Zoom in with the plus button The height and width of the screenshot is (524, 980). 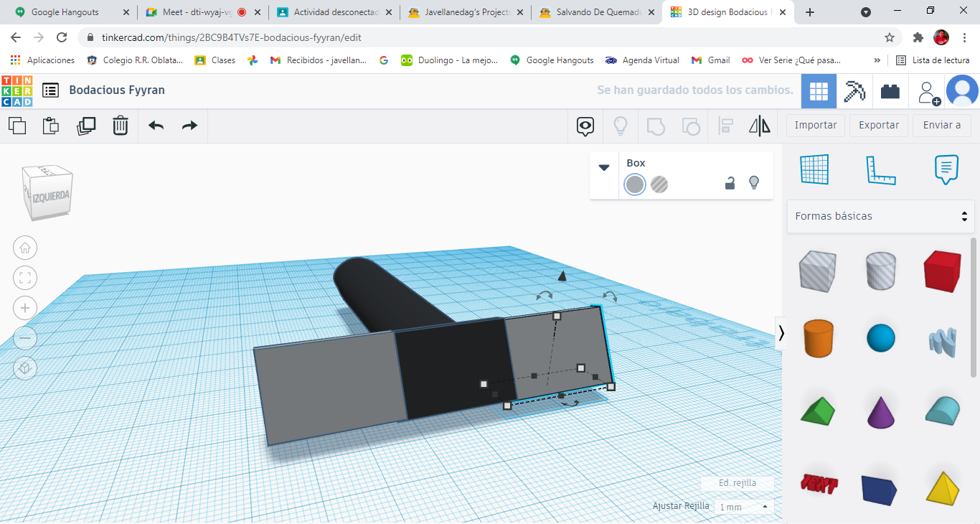pyautogui.click(x=25, y=308)
